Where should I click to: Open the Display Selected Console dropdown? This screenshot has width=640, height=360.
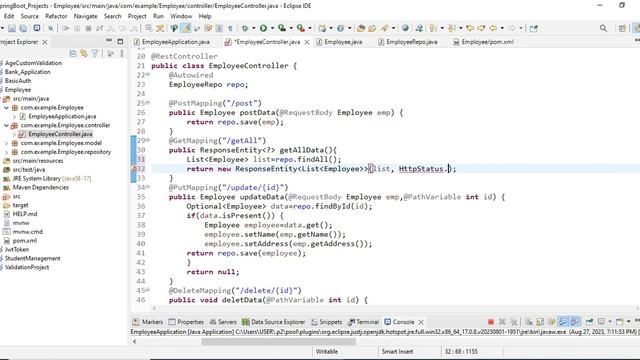610,322
